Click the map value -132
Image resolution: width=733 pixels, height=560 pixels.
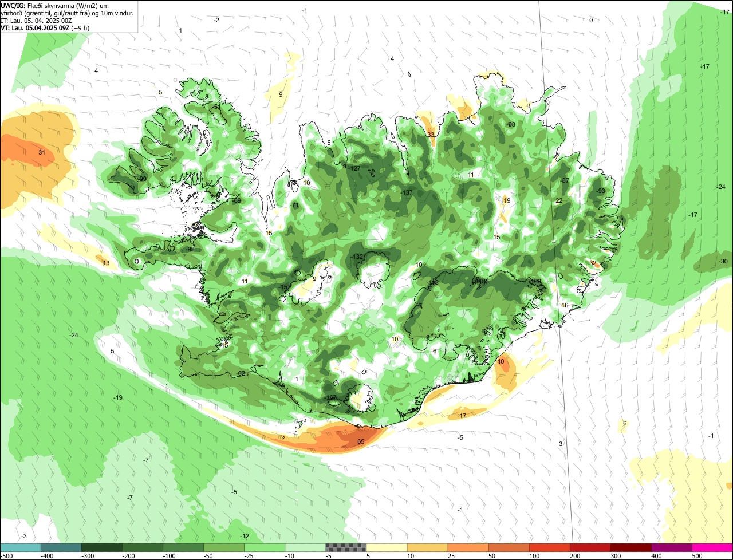point(358,257)
